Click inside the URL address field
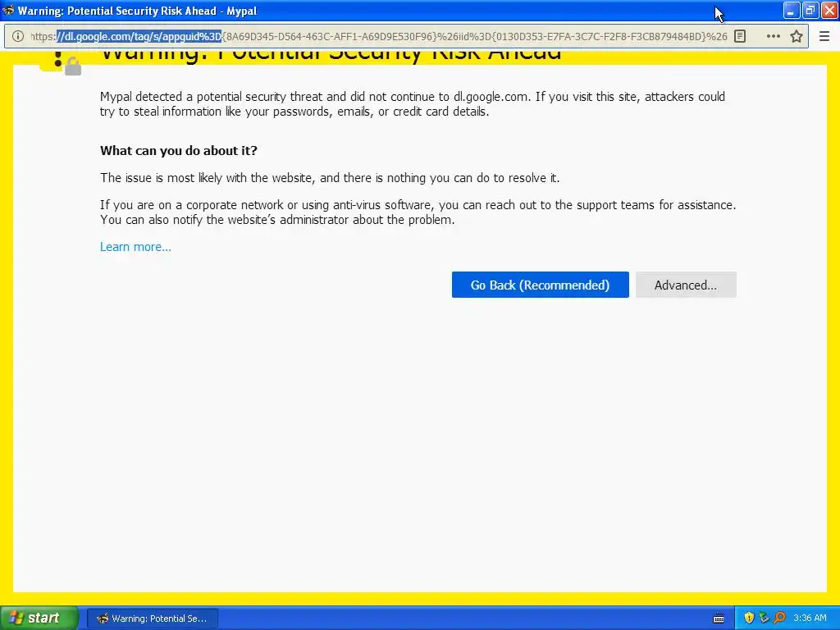 tap(379, 36)
